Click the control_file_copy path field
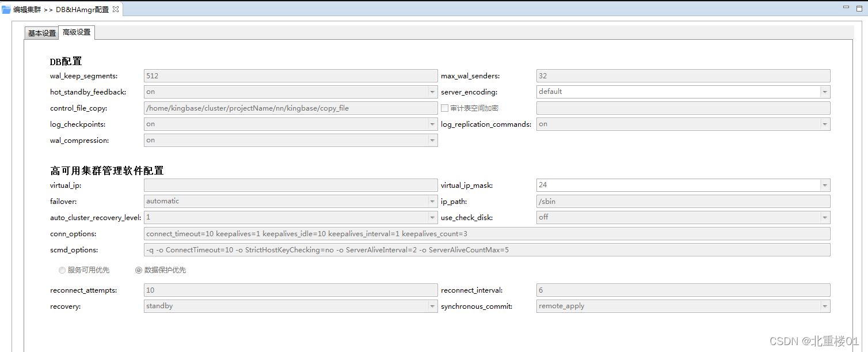 click(291, 108)
